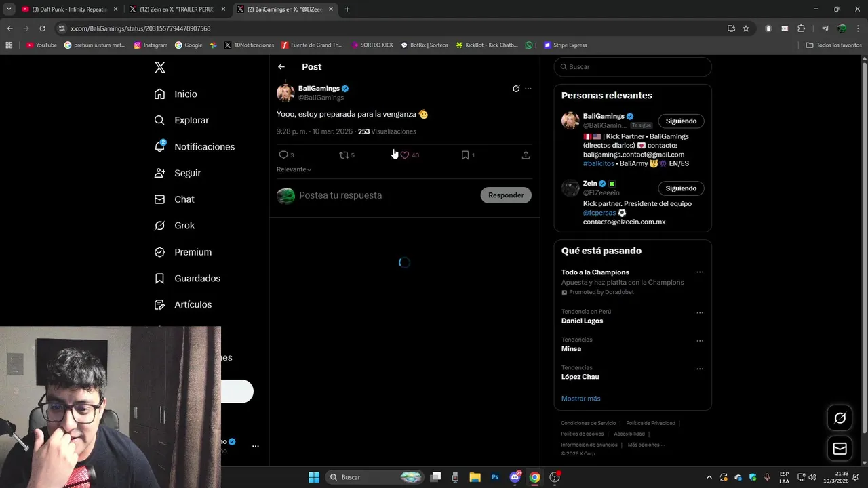This screenshot has width=868, height=488.
Task: Bookmark the BaliGamings post
Action: (x=465, y=155)
